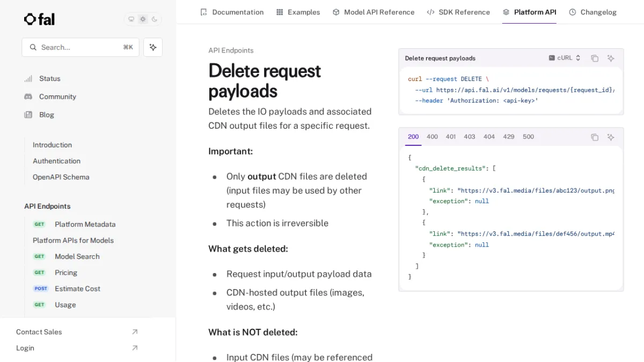Select the Platform API tab
Image resolution: width=644 pixels, height=362 pixels.
(x=529, y=12)
